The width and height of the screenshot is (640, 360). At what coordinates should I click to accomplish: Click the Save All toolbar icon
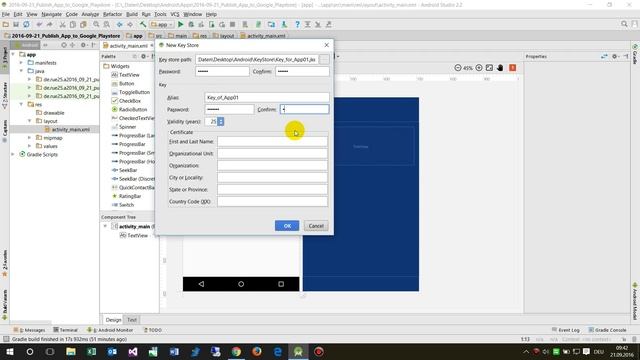coord(16,24)
